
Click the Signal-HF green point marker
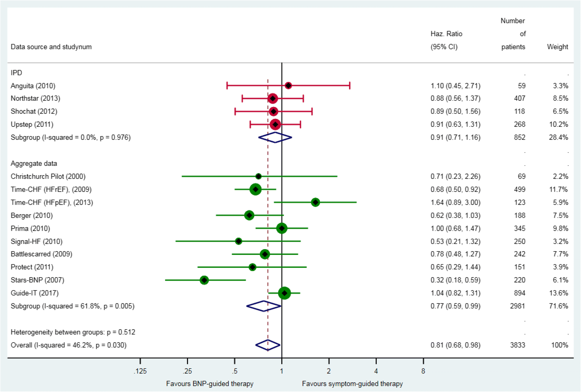tap(238, 241)
